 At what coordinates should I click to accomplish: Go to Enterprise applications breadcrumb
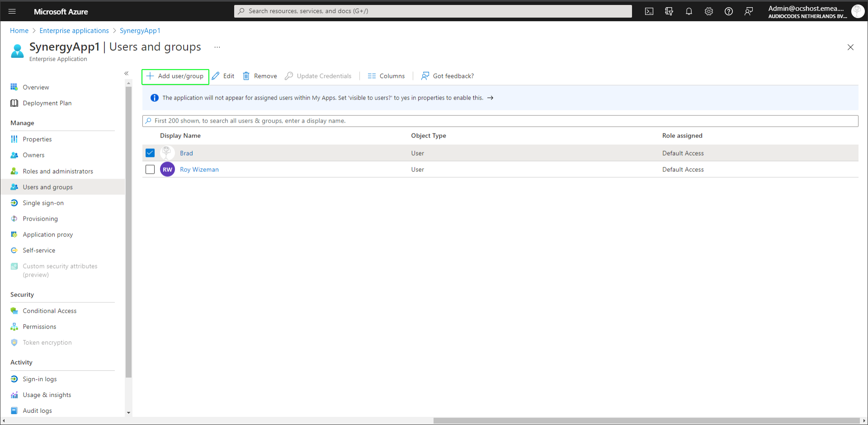74,31
